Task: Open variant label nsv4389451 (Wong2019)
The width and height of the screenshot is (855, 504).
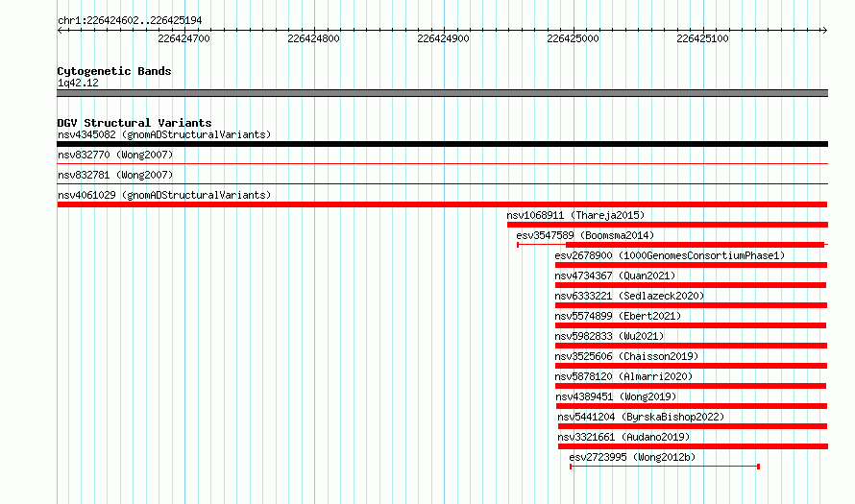Action: [616, 396]
